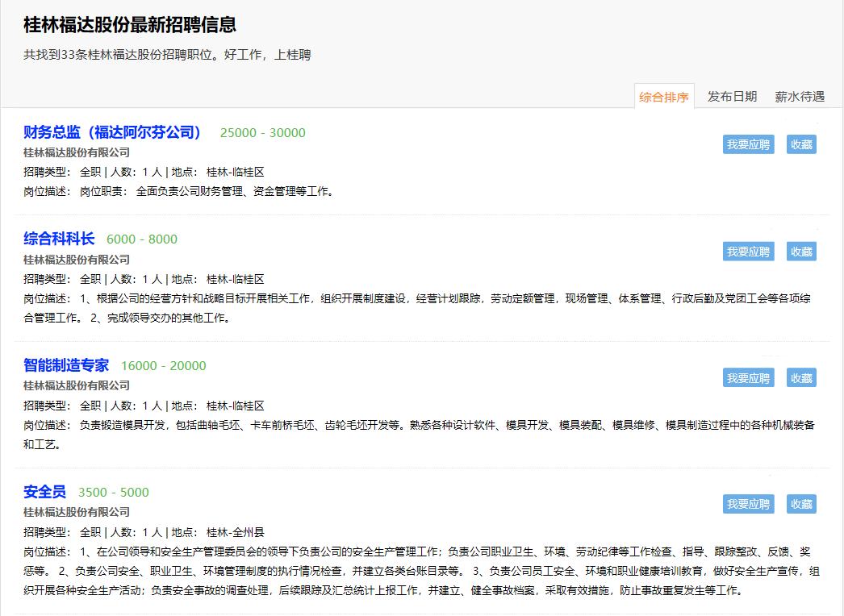Apply via 我要应聘 for 安全员

748,504
